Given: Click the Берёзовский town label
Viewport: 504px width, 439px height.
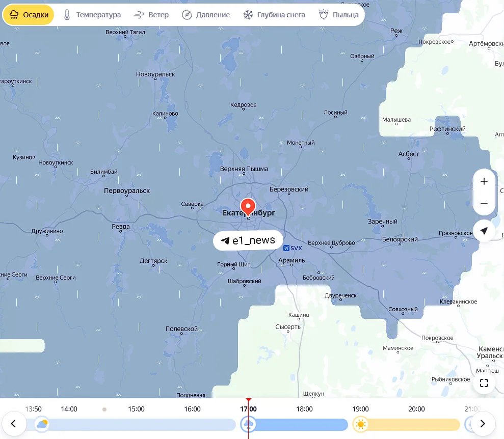Looking at the screenshot, I should click(x=289, y=189).
